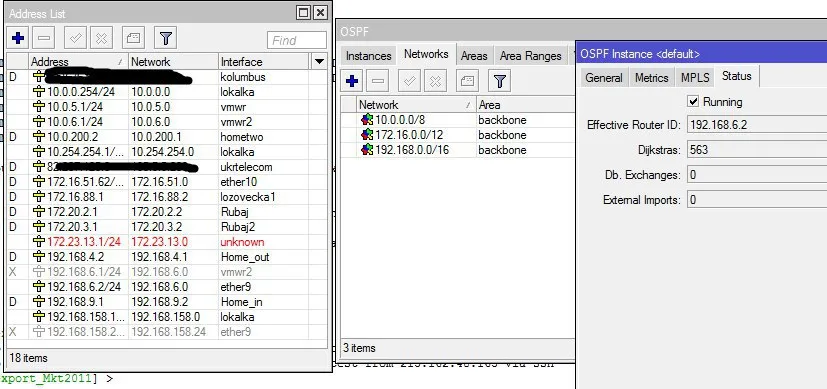Click the Find search field

(297, 40)
